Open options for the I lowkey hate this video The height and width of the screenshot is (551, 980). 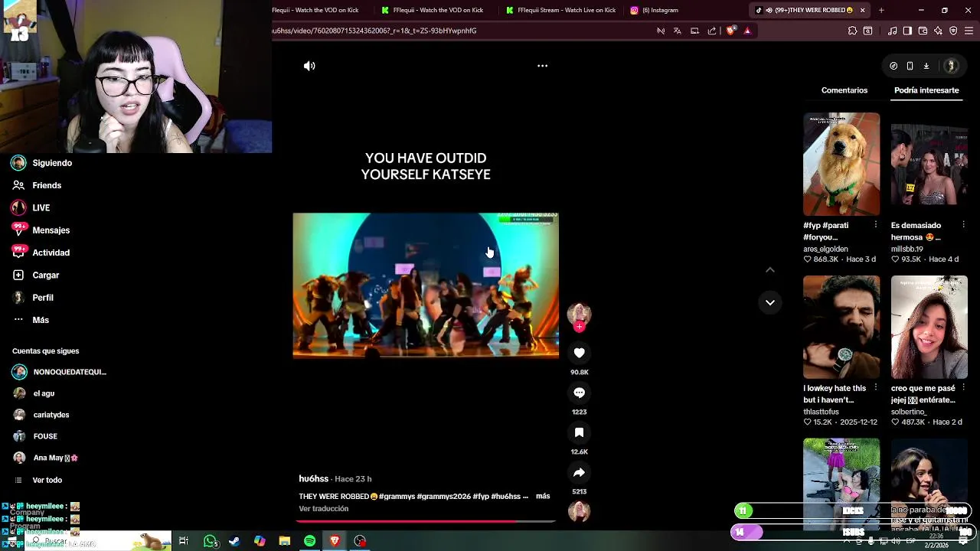[875, 388]
